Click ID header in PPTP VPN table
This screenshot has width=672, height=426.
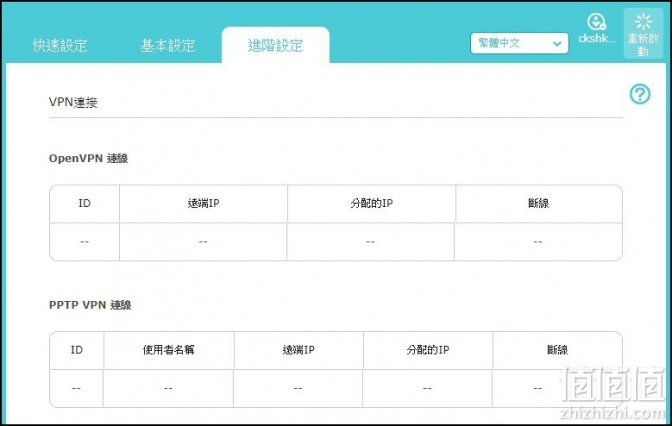click(x=77, y=350)
